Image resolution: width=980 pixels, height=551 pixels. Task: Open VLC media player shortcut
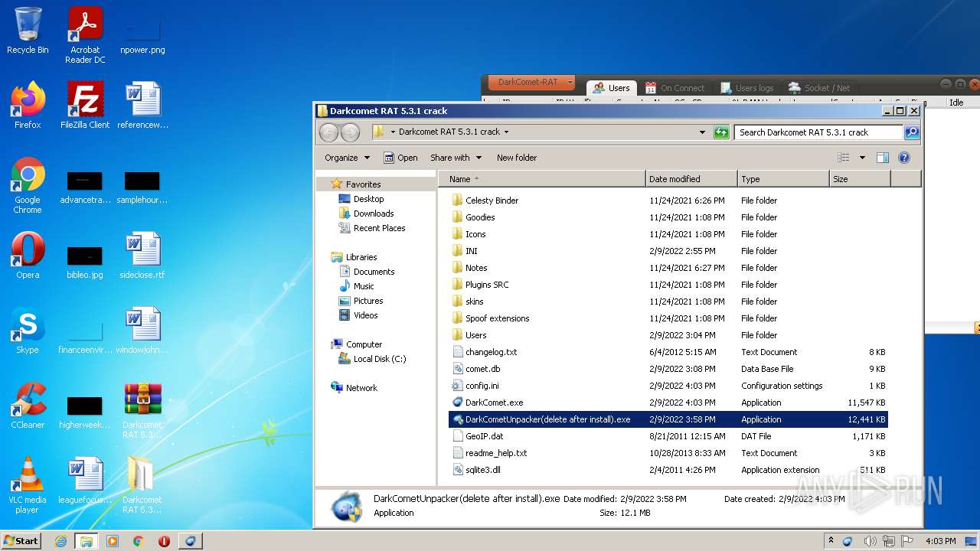(x=28, y=484)
